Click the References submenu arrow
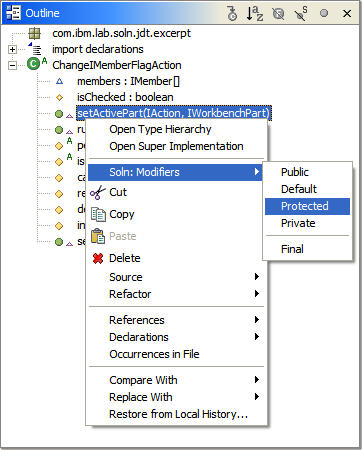The image size is (362, 450). (x=256, y=319)
